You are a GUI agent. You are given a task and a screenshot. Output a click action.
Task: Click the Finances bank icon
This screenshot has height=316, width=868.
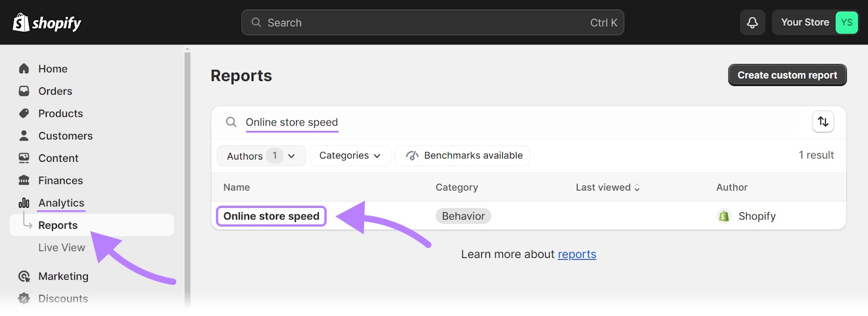click(24, 180)
